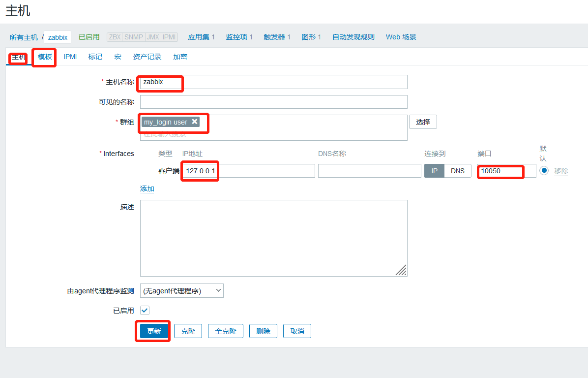Go to 所有主机 breadcrumb link
The width and height of the screenshot is (588, 378).
pyautogui.click(x=24, y=37)
